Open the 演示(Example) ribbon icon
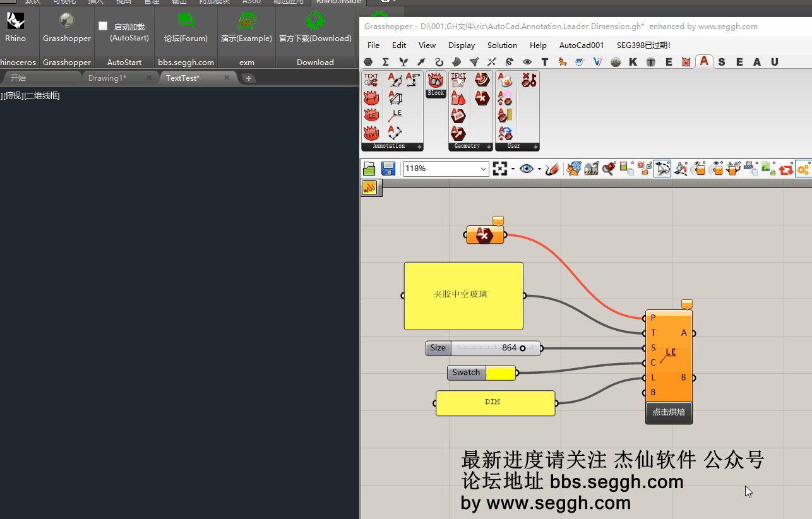 click(x=246, y=21)
